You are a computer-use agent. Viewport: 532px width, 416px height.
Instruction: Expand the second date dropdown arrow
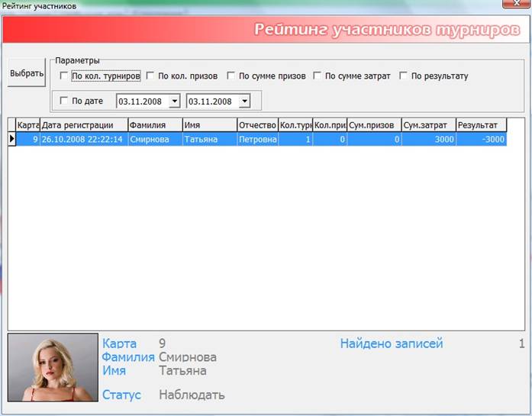click(x=244, y=101)
